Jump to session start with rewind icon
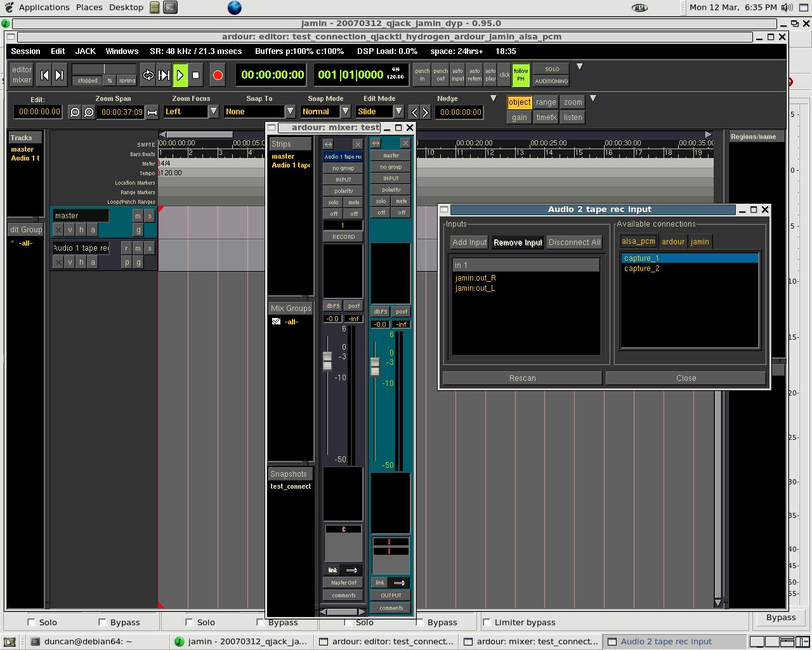 coord(44,76)
